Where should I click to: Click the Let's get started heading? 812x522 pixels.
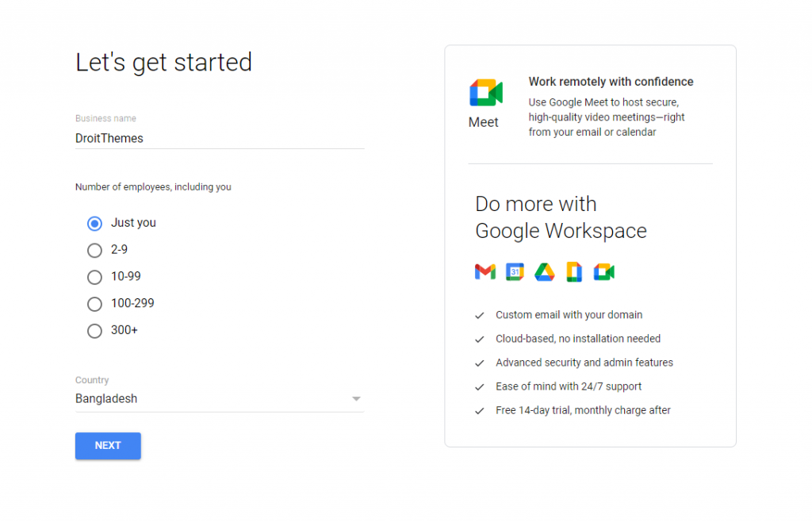click(x=163, y=62)
